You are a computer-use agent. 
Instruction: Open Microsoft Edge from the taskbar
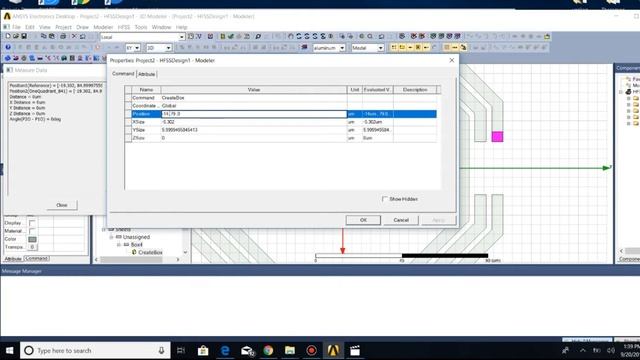(225, 350)
